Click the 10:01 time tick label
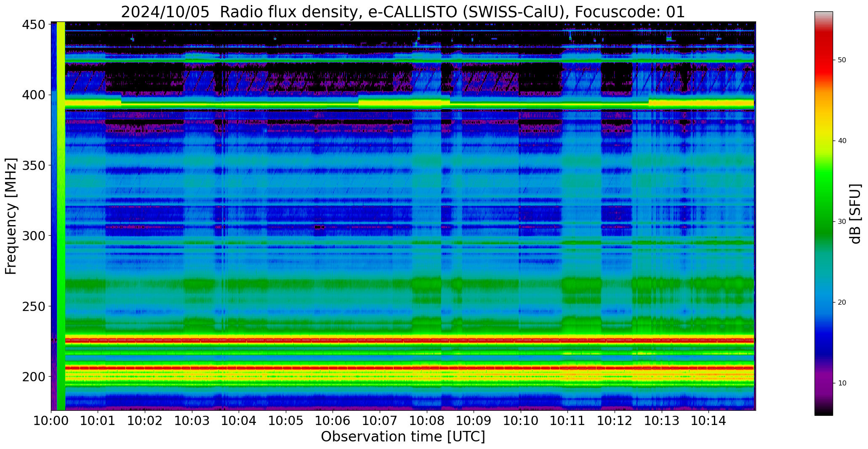The width and height of the screenshot is (868, 449). click(x=98, y=420)
